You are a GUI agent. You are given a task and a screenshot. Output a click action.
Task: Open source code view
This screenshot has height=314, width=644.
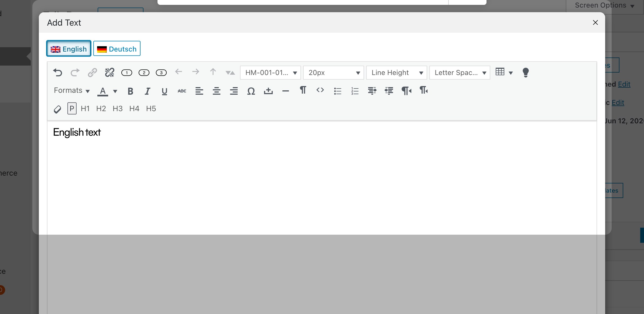(320, 90)
